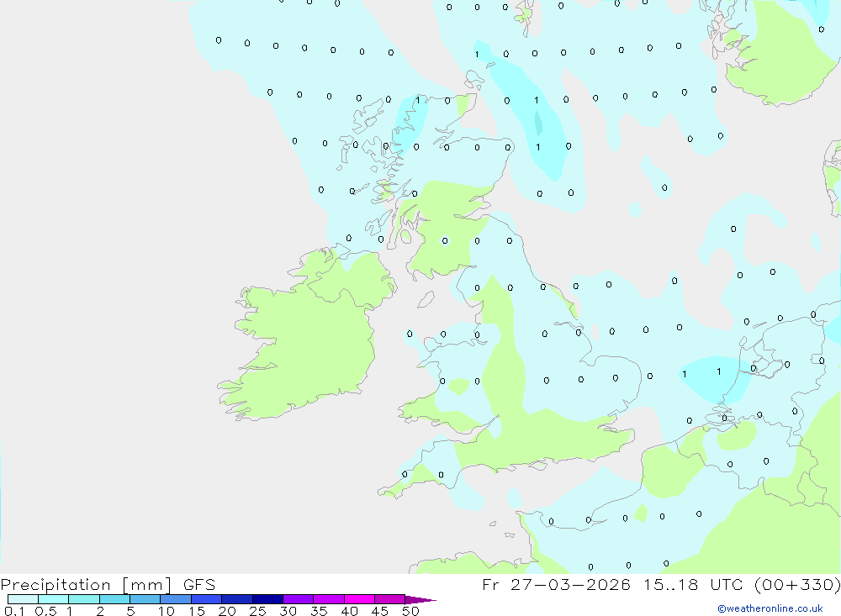The image size is (841, 616).
Task: Click the 'Fr 27-03-2026' date text
Action: (x=556, y=584)
